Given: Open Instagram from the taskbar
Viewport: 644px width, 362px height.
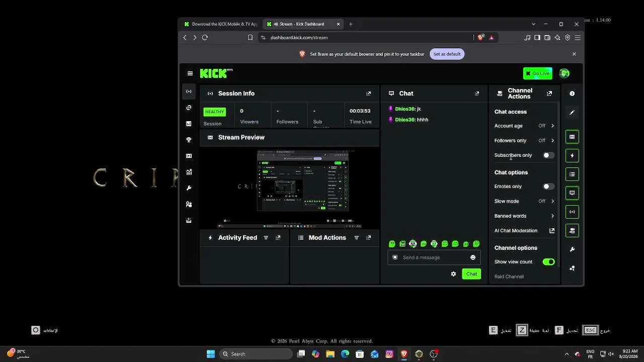Looking at the screenshot, I should [x=389, y=354].
